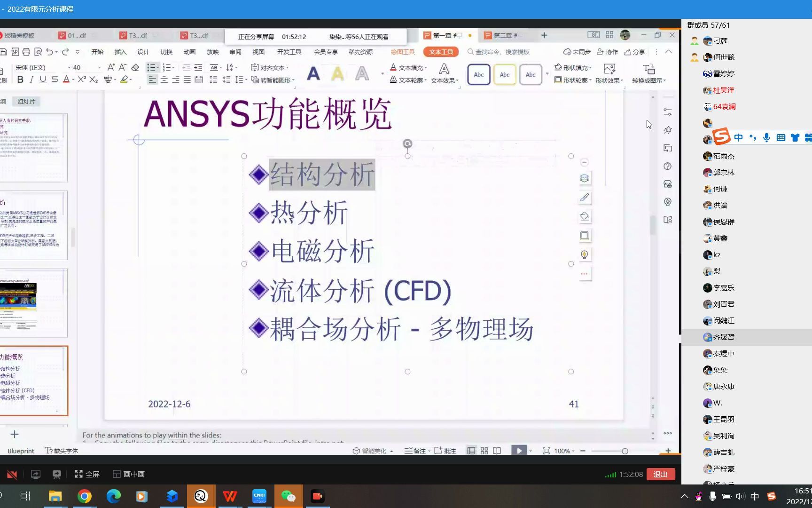Right align the text
This screenshot has width=812, height=508.
pos(175,80)
